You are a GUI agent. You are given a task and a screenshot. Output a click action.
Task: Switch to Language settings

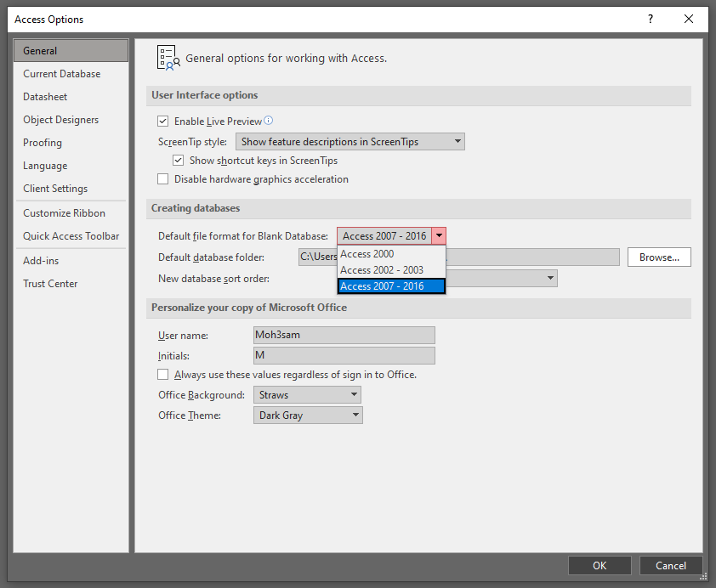71,166
